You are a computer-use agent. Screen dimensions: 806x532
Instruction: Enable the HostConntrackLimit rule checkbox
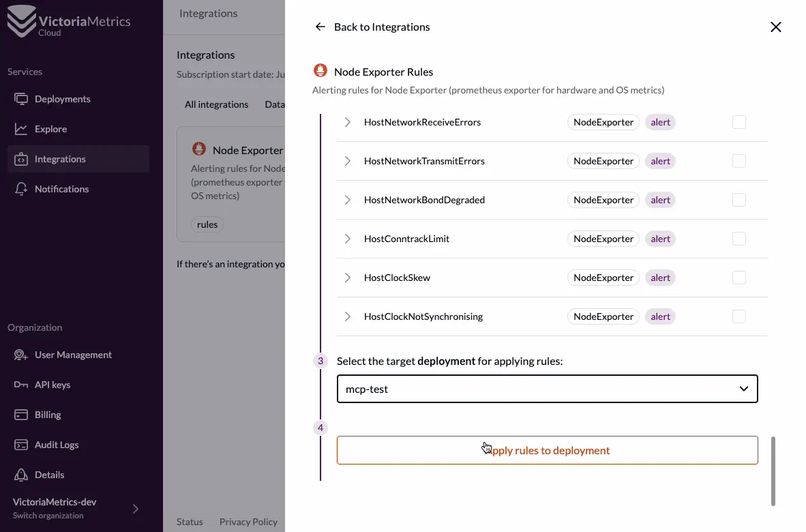click(x=738, y=239)
